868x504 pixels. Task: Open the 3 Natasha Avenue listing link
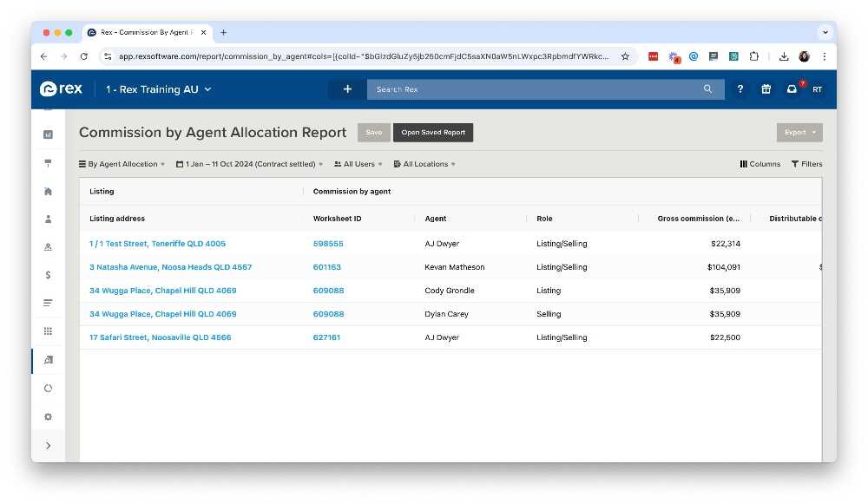point(170,267)
